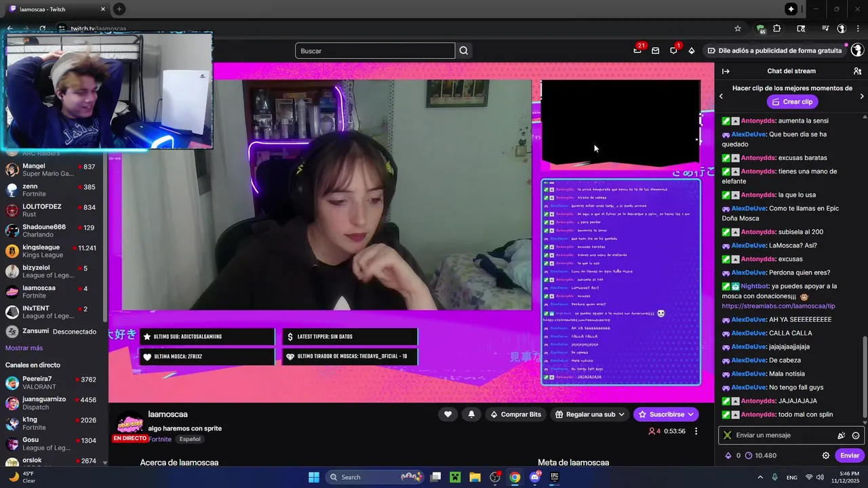Open Twitch user avatar menu at top right
Viewport: 868px width, 488px height.
[857, 50]
